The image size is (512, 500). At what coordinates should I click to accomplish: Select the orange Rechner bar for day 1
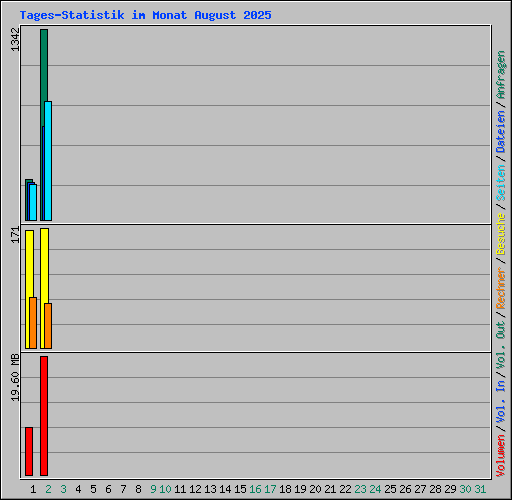pos(33,323)
